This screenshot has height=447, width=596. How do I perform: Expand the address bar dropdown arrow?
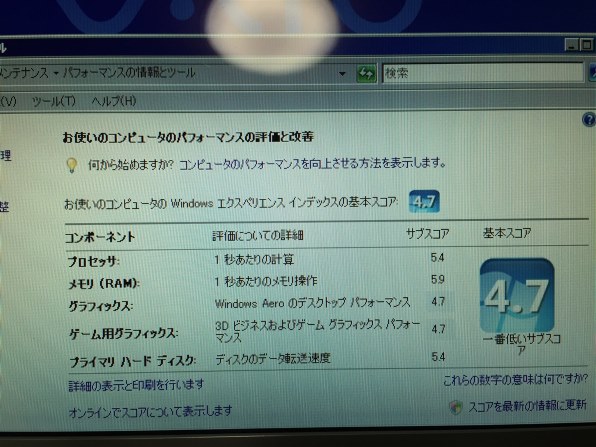342,73
